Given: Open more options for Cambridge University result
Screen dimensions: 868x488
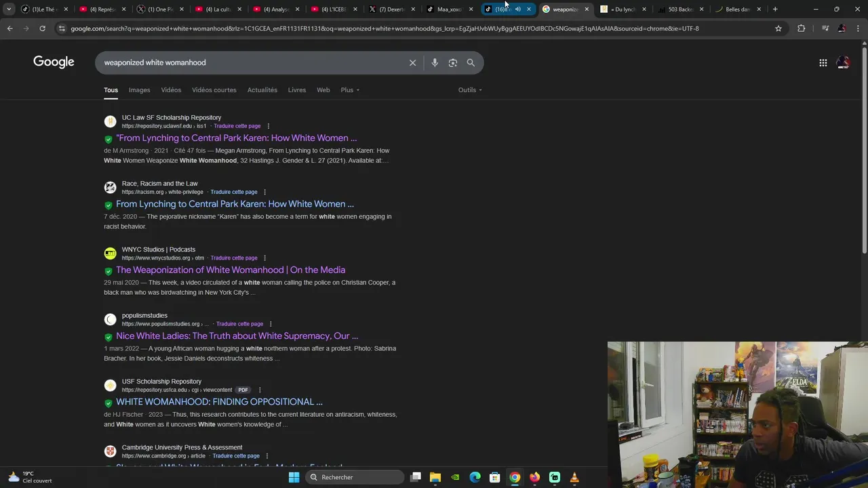Looking at the screenshot, I should (x=267, y=456).
